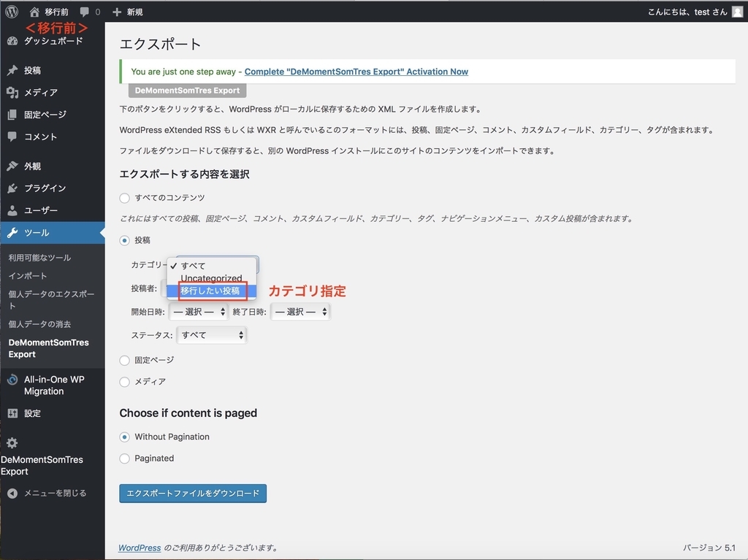Enable the Paginated radio option
Screen dimensions: 748x560
click(123, 459)
